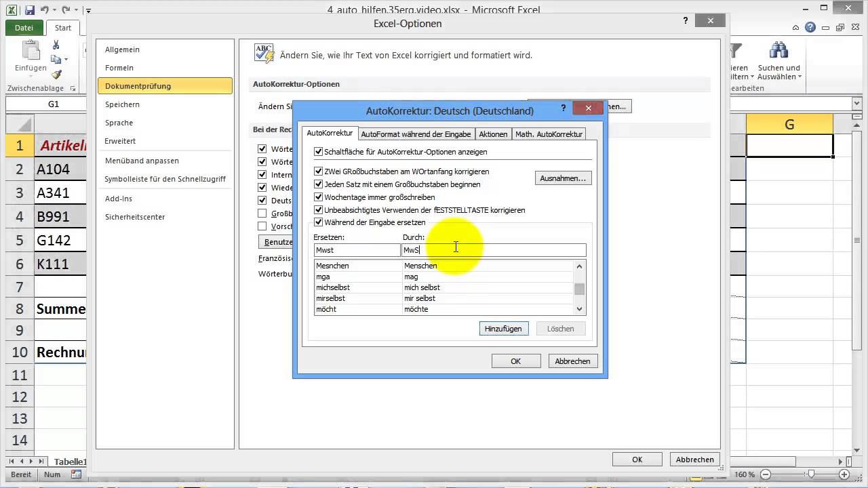
Task: Click the Undo arrow icon
Action: coord(44,10)
